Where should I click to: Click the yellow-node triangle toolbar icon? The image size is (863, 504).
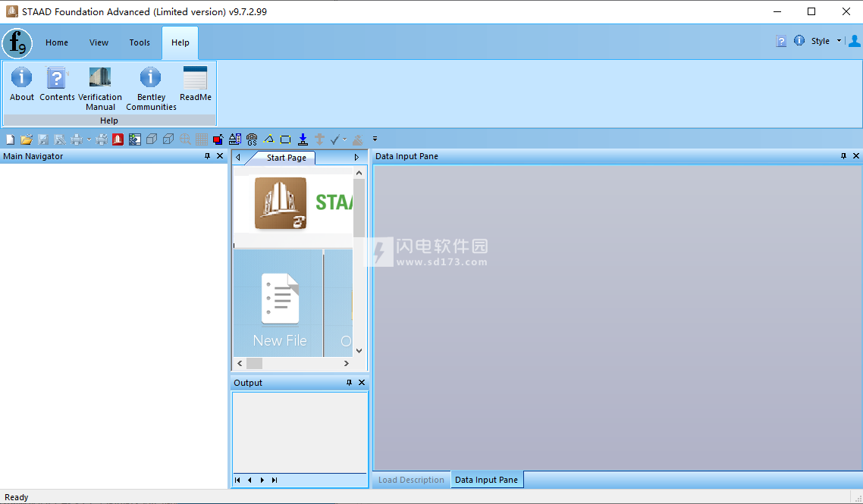pyautogui.click(x=268, y=139)
